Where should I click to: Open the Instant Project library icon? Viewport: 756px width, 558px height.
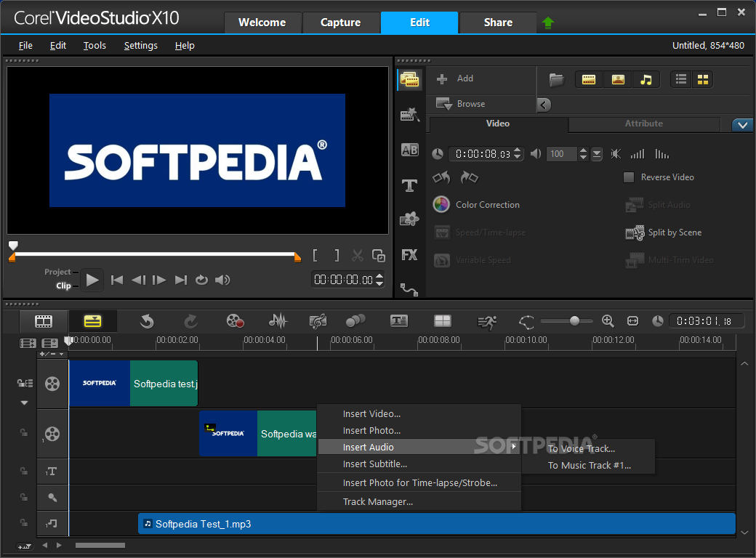click(x=410, y=114)
